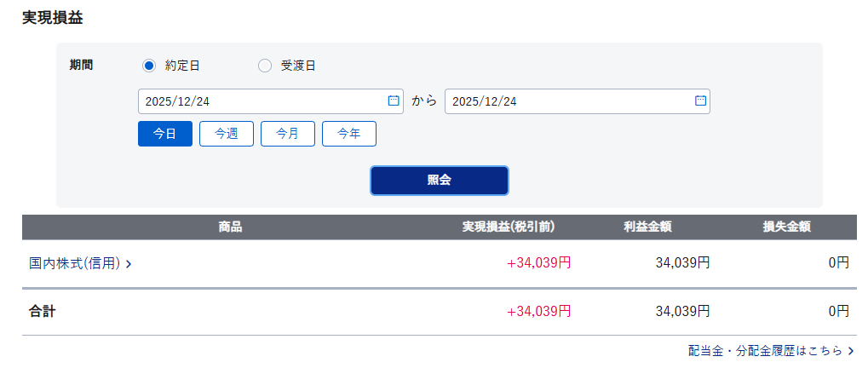The image size is (868, 368).
Task: Choose the 今年 period preset
Action: (x=349, y=134)
